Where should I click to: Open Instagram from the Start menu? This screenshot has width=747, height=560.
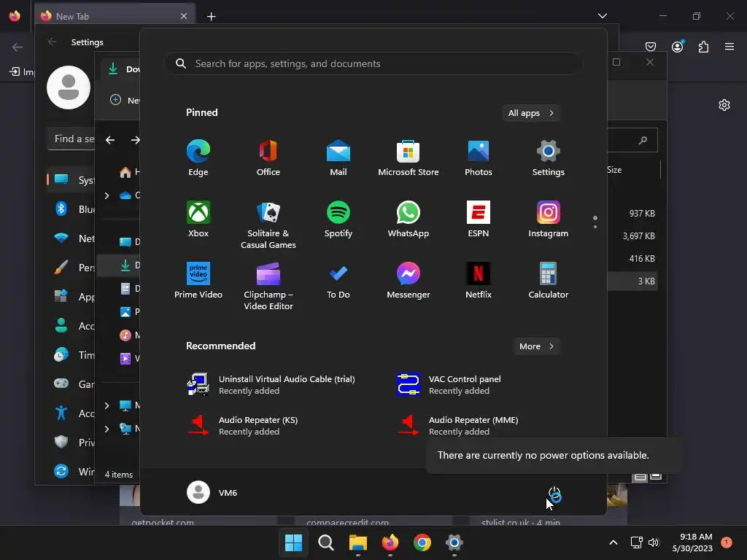[549, 219]
